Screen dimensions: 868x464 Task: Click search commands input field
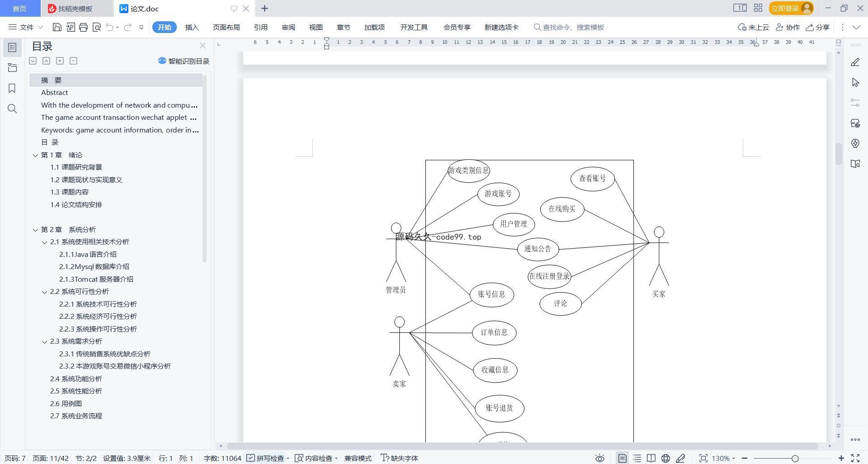coord(573,27)
